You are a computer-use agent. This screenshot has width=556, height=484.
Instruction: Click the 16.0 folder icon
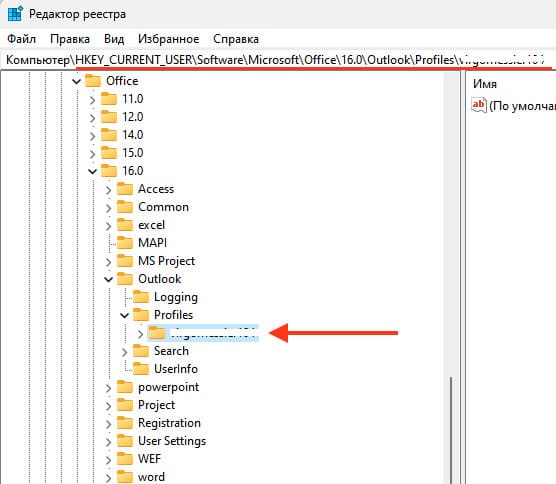(x=109, y=171)
